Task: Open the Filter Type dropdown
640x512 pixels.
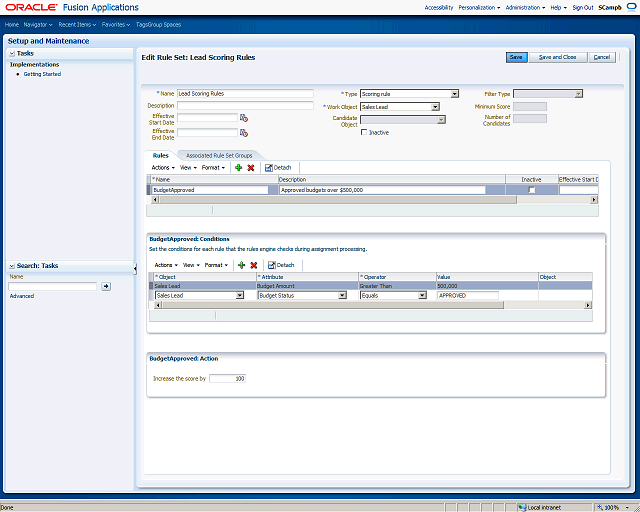Action: click(578, 94)
